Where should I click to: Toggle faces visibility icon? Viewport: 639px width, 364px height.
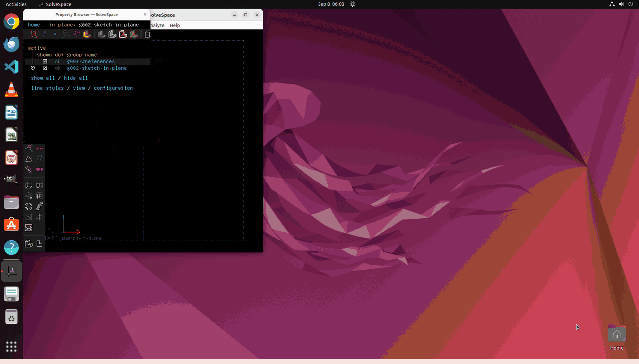[x=87, y=34]
